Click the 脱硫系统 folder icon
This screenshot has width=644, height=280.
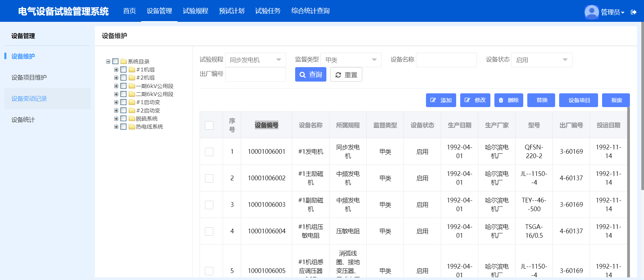pyautogui.click(x=132, y=119)
